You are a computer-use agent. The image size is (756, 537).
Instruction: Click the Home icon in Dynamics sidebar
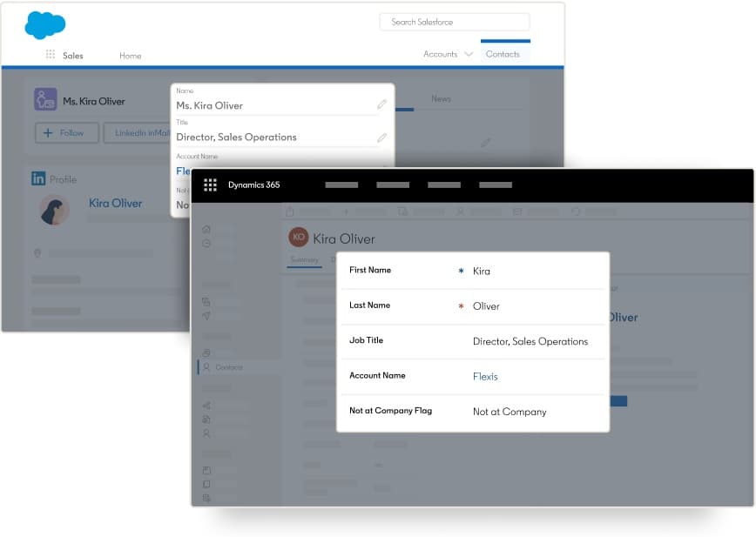[x=206, y=229]
